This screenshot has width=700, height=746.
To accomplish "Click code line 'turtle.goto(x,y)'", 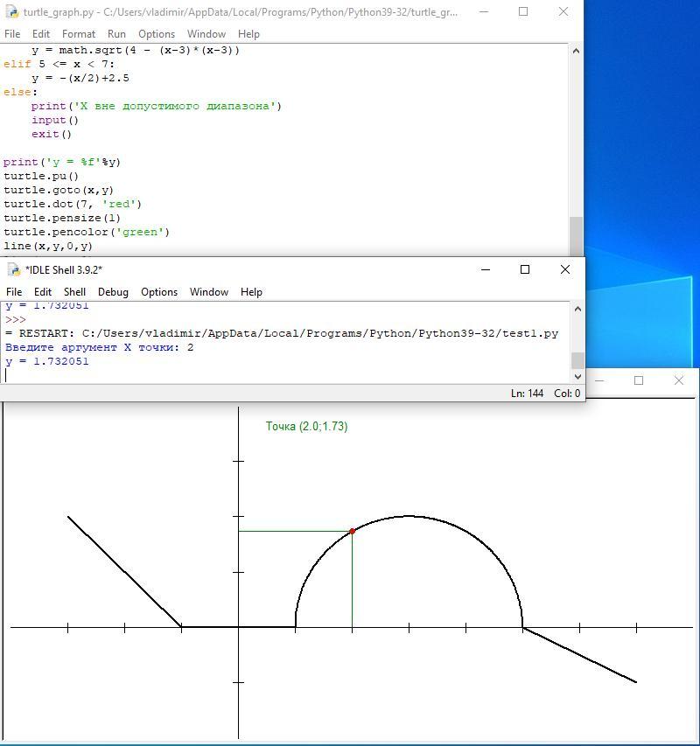I will point(59,191).
